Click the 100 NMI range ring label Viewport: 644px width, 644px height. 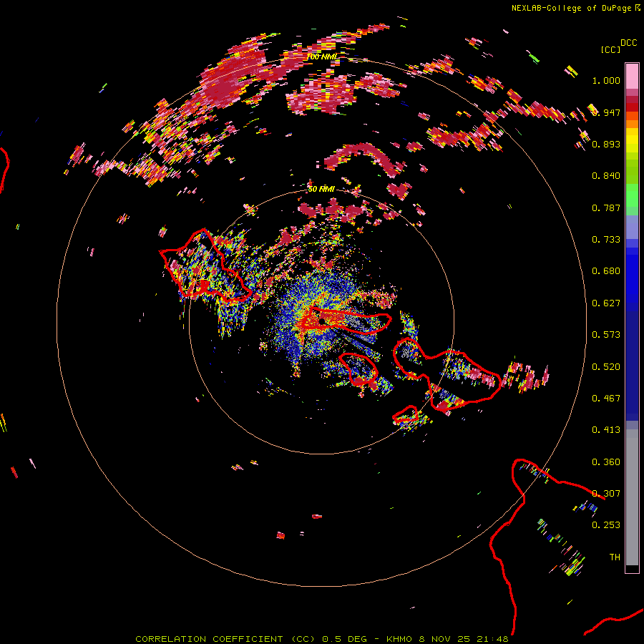point(322,57)
